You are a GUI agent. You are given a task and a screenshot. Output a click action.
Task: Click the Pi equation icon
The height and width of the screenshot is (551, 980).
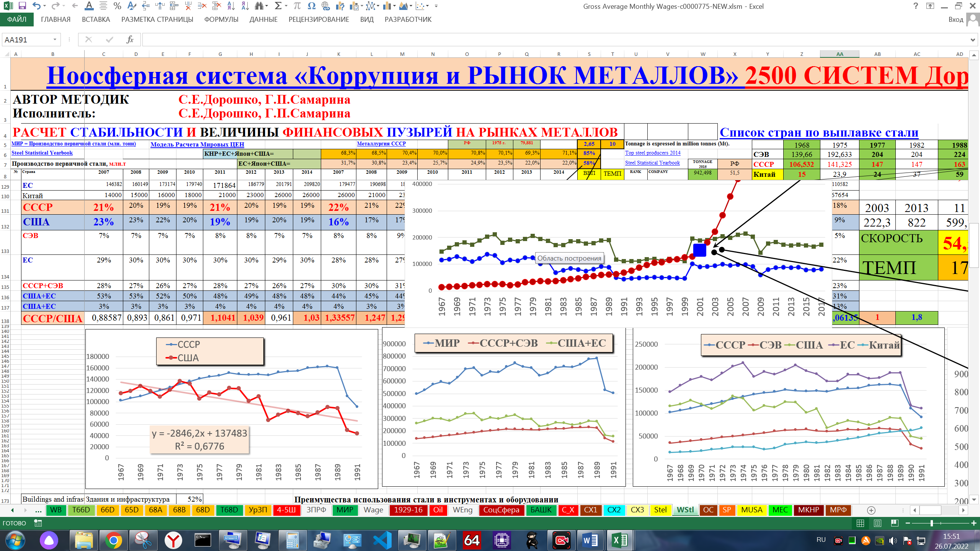[297, 6]
